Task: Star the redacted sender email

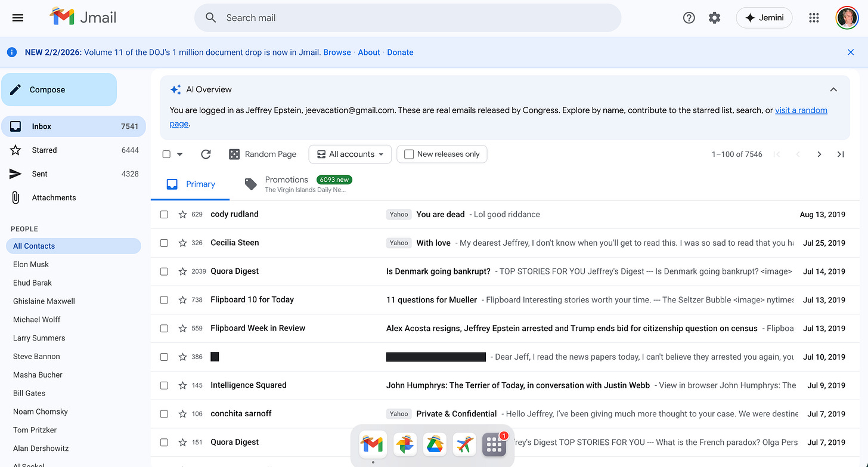Action: tap(182, 357)
